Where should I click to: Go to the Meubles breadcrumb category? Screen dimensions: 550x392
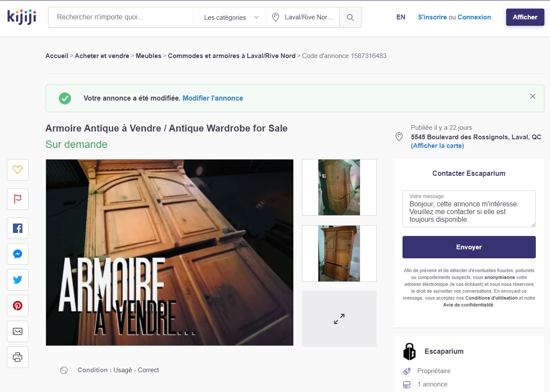148,55
